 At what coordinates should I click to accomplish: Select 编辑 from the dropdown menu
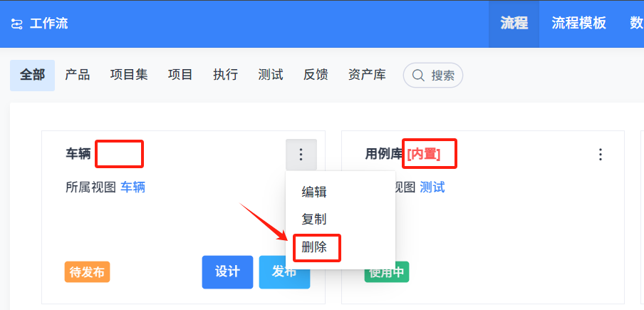coord(313,192)
